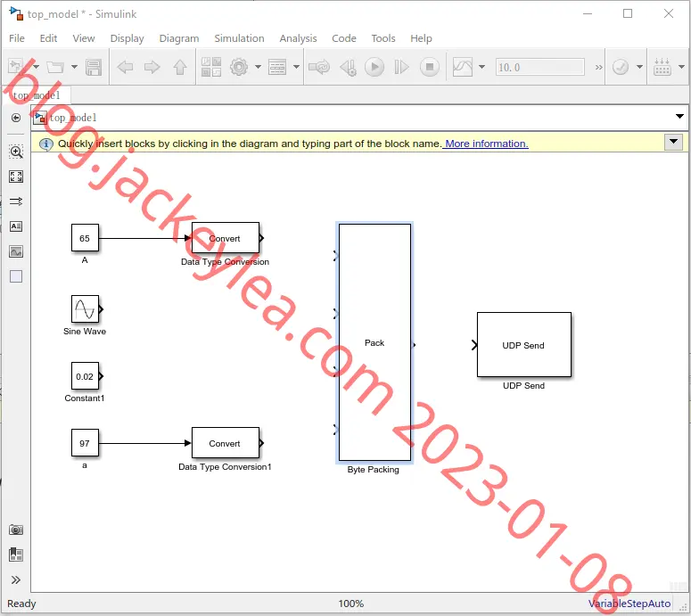Image resolution: width=691 pixels, height=616 pixels.
Task: Click the Stop simulation button
Action: (x=429, y=68)
